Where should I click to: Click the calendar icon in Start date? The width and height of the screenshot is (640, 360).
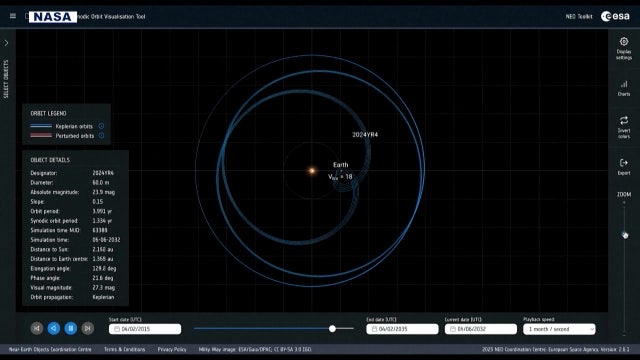pyautogui.click(x=117, y=329)
